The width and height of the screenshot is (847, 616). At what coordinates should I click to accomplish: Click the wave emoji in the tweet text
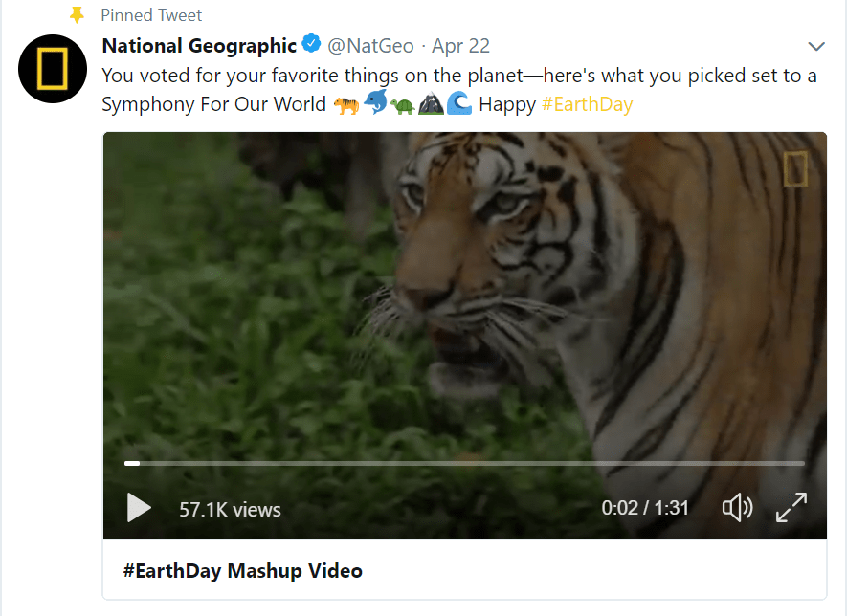click(x=460, y=103)
